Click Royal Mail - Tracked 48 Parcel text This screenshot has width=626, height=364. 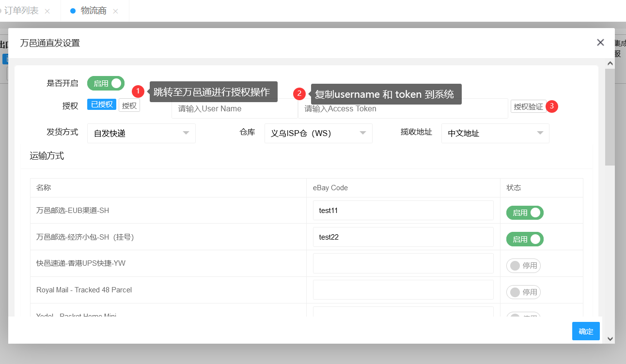pos(84,290)
